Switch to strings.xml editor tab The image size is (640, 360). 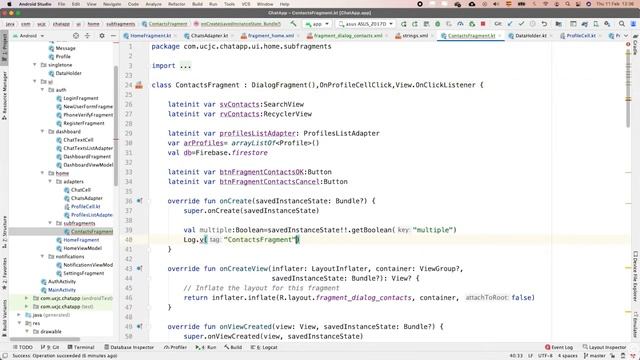415,36
